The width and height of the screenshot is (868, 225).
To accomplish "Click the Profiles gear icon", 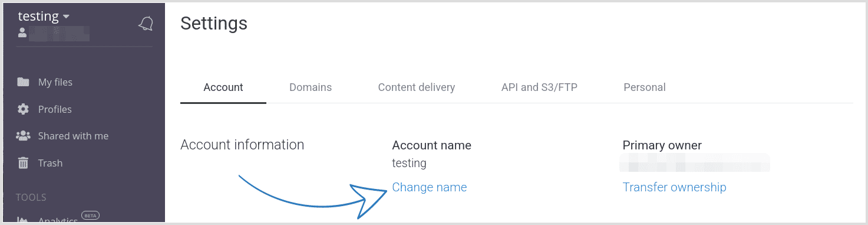I will [23, 109].
